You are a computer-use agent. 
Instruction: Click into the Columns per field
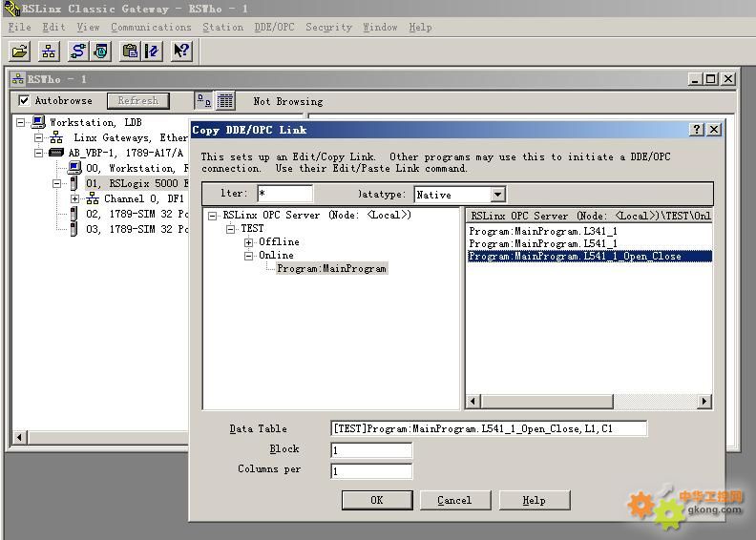tap(370, 470)
